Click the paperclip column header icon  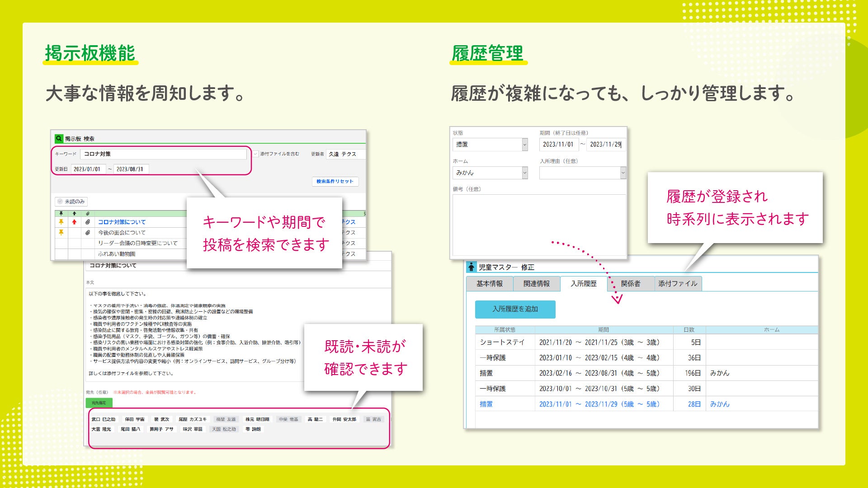tap(88, 213)
